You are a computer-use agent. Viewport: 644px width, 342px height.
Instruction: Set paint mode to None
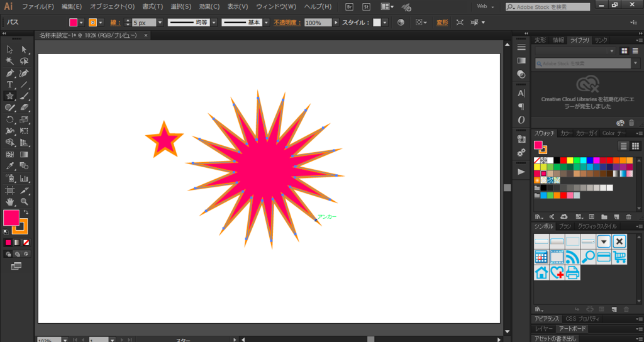click(x=26, y=243)
